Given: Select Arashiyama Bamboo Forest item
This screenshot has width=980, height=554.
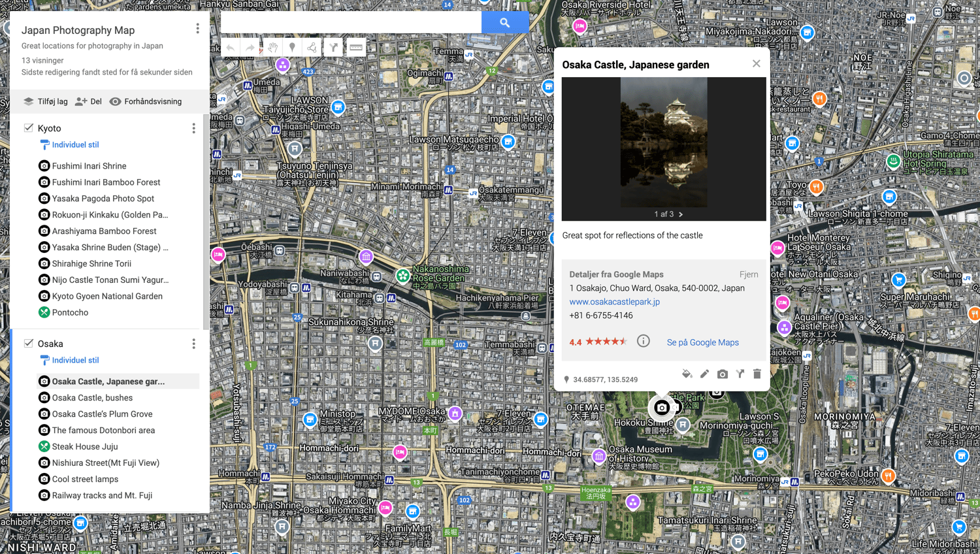Looking at the screenshot, I should click(105, 231).
